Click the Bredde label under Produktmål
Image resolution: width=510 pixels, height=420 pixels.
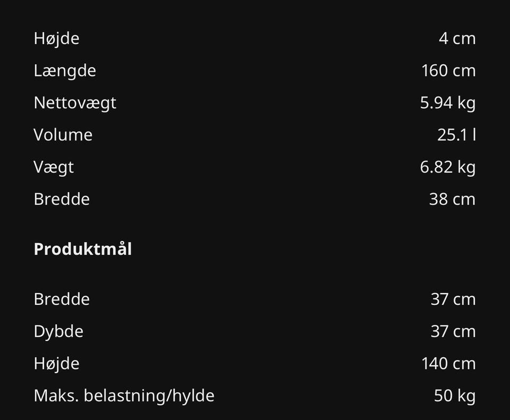[x=62, y=299]
